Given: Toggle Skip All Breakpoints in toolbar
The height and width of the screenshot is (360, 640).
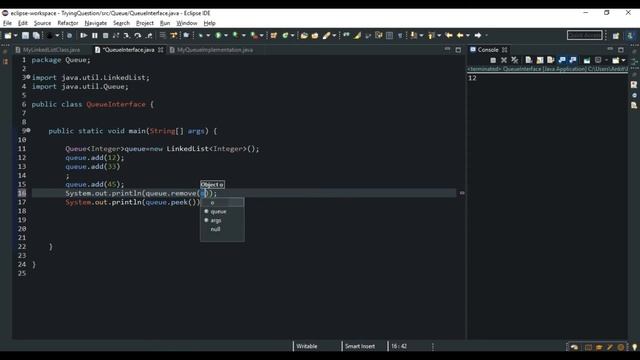Looking at the screenshot, I should pos(69,36).
